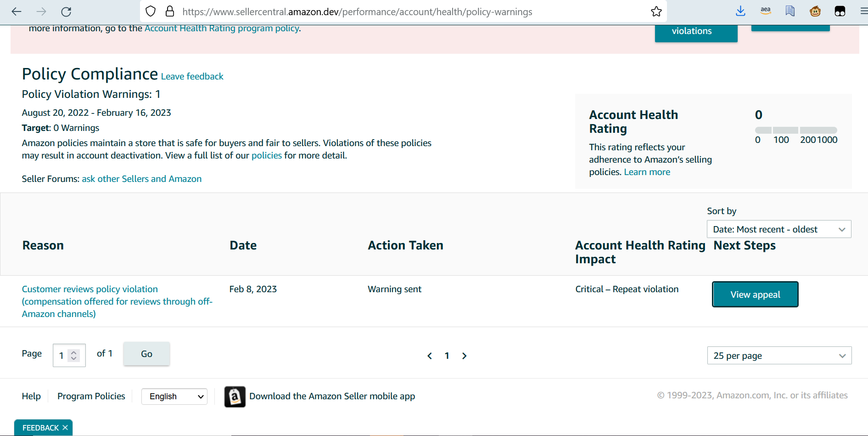Click the 'Warning sent' cell
868x436 pixels.
point(395,289)
